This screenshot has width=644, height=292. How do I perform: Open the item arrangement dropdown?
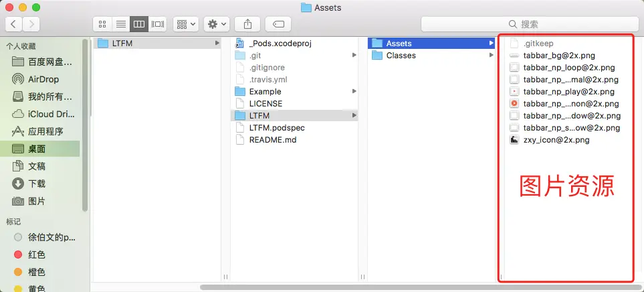pos(186,24)
